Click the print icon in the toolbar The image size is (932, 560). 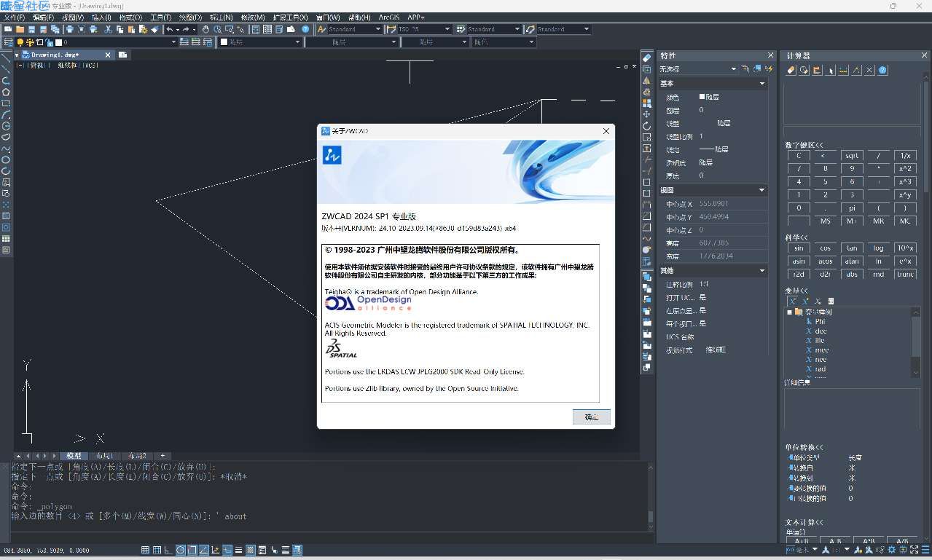coord(70,29)
